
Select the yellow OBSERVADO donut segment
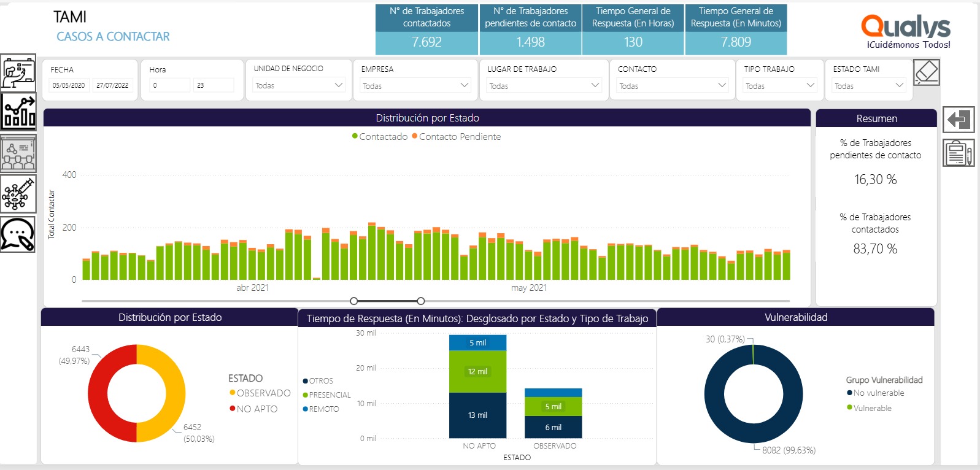[x=175, y=393]
